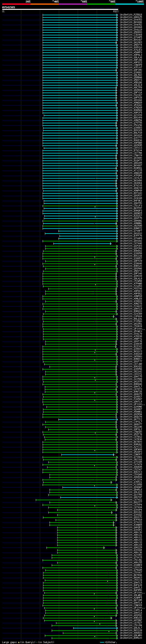Select the UniRef100_Q5DVT2 label
The image size is (146, 644).
tap(131, 271)
